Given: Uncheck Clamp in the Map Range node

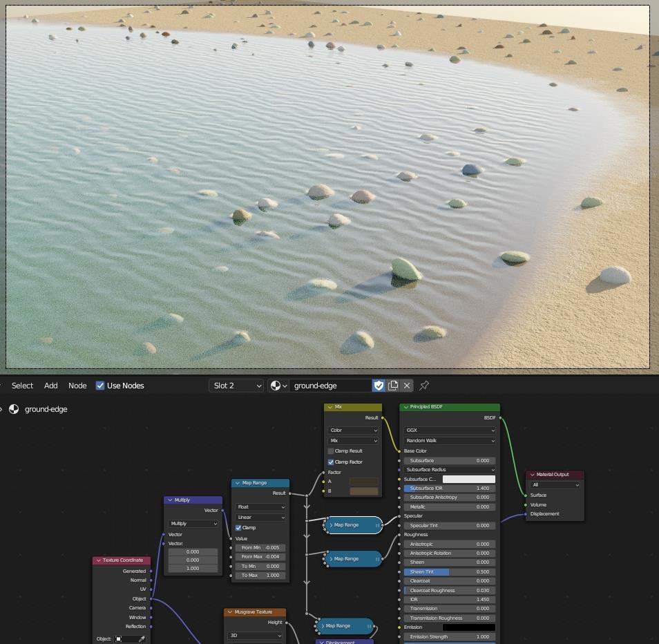Looking at the screenshot, I should [238, 528].
